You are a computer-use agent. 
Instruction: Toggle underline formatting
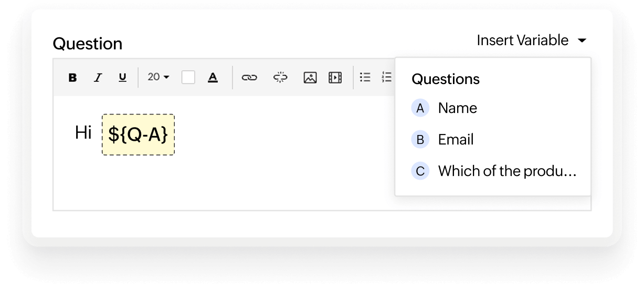pos(122,78)
